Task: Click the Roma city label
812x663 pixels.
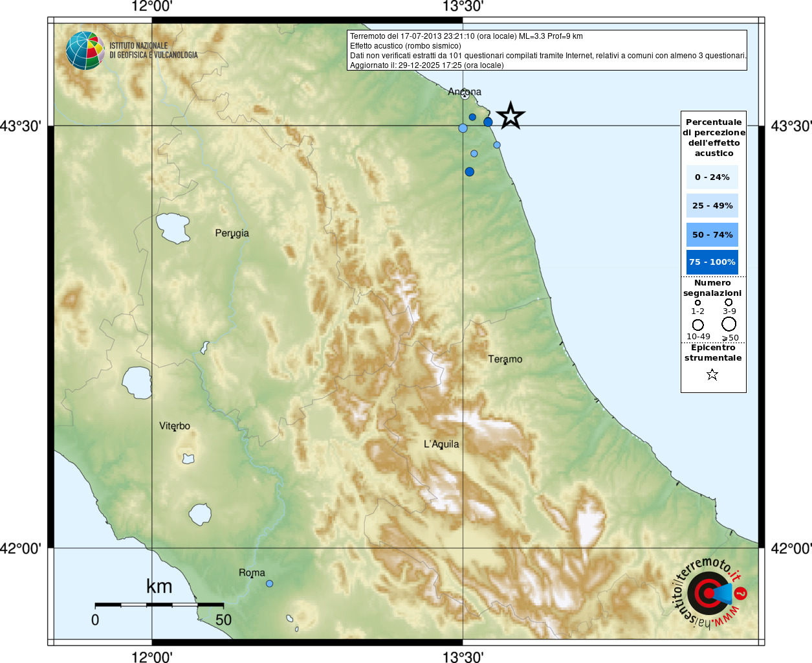Action: coord(252,572)
